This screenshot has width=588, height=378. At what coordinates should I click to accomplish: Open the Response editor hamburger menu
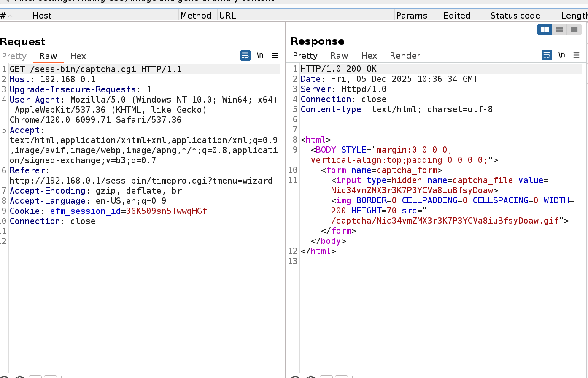click(x=577, y=55)
